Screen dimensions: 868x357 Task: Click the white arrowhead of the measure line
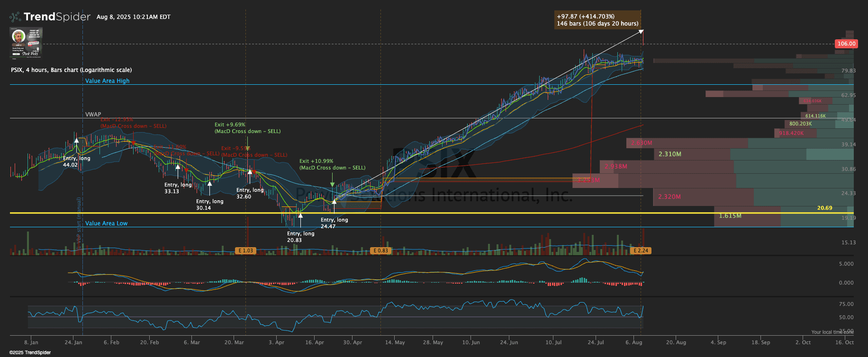tap(641, 32)
